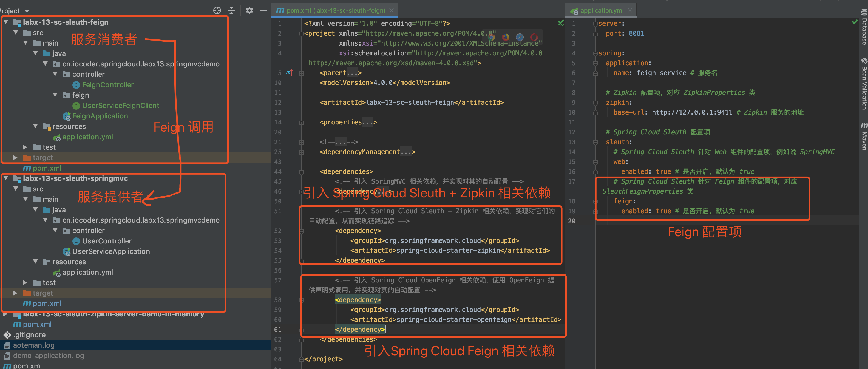The width and height of the screenshot is (868, 369).
Task: Click the bookmark icon in the gutter at line 5
Action: [289, 72]
